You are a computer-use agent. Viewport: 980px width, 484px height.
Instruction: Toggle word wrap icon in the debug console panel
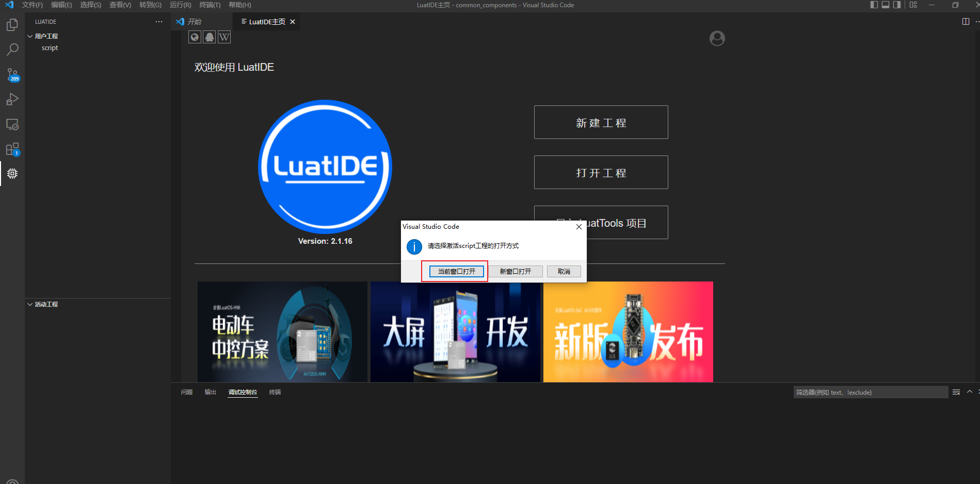coord(956,392)
